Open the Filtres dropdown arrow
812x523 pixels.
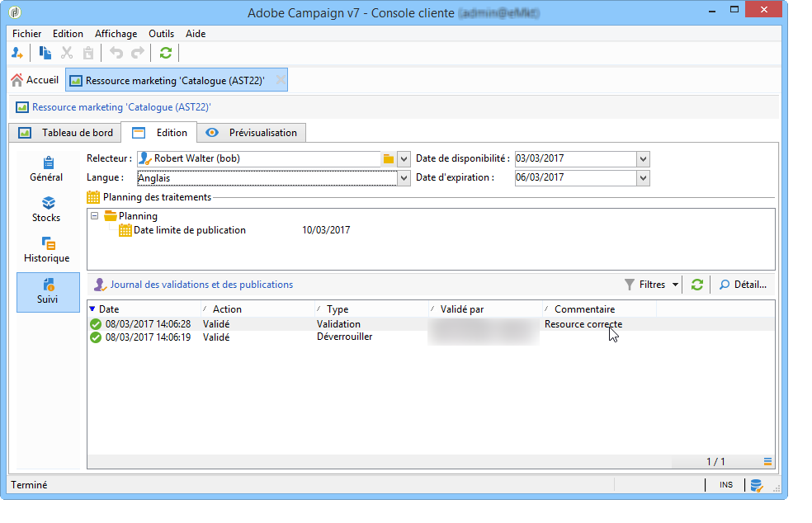tap(675, 285)
